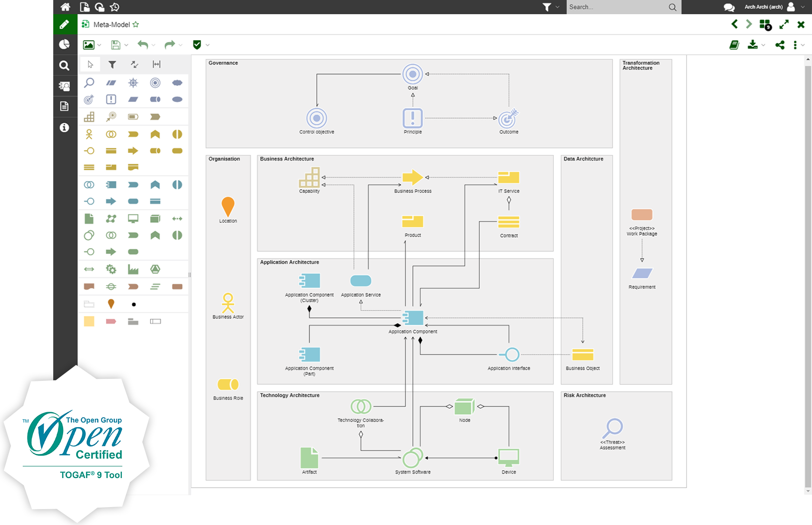
Task: Toggle the favorite star next to Meta-Model
Action: click(x=136, y=24)
